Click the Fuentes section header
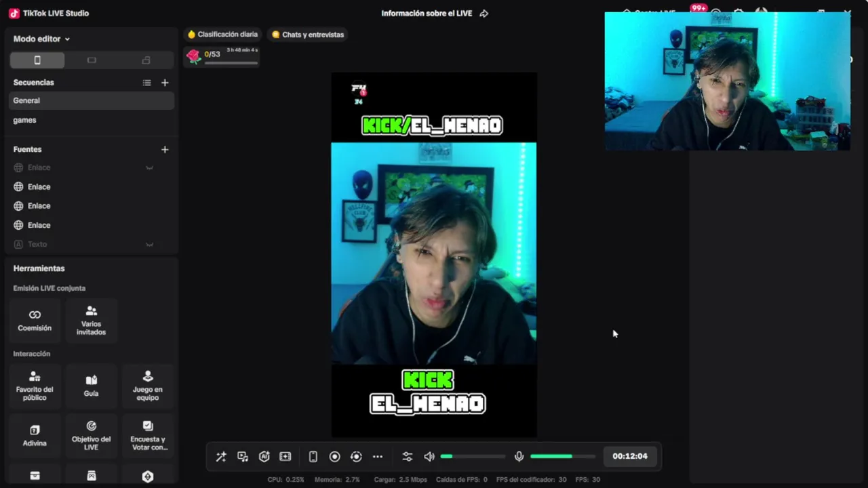The image size is (868, 488). pyautogui.click(x=28, y=149)
